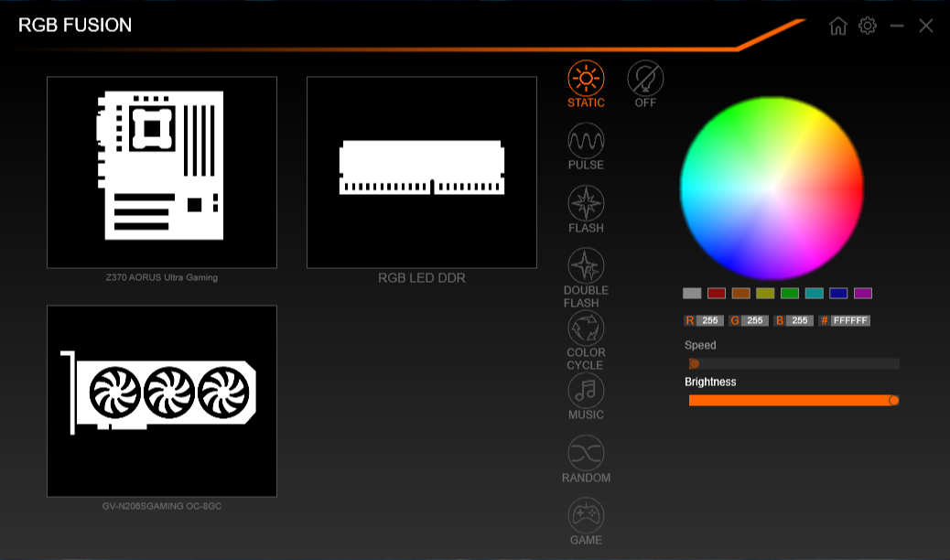Click the RGB FUSION title text
Screen dimensions: 950x560
(75, 25)
